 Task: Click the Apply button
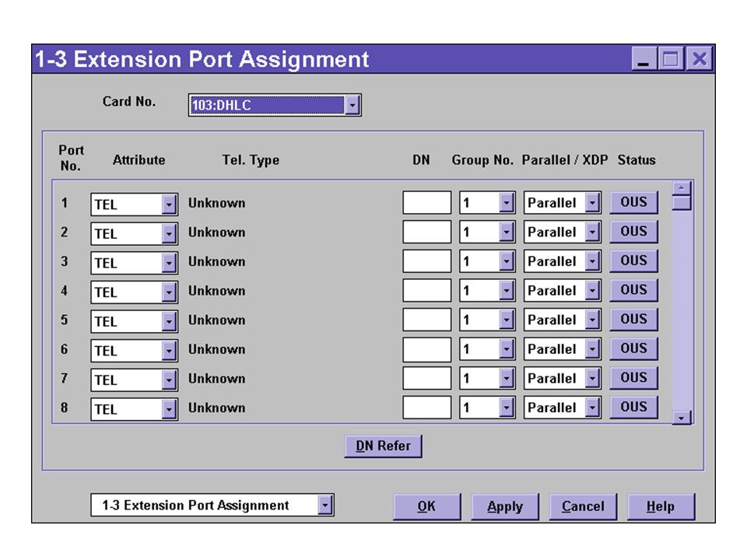[x=505, y=506]
